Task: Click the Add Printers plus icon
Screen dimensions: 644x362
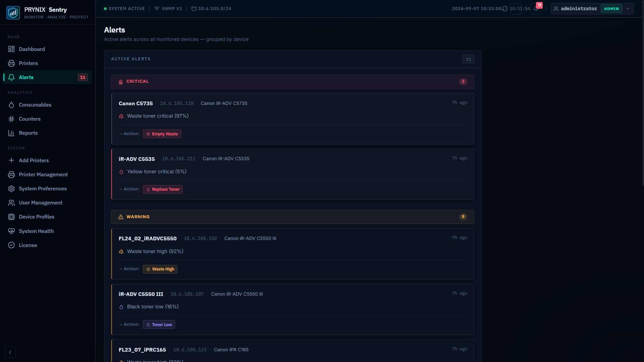Action: click(11, 160)
